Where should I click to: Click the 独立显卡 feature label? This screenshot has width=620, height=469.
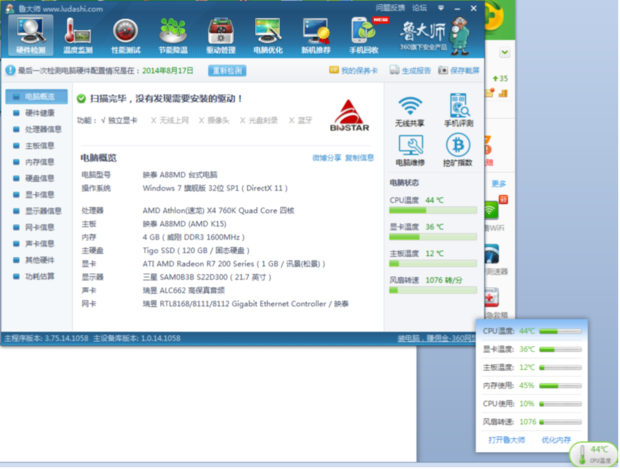point(123,120)
